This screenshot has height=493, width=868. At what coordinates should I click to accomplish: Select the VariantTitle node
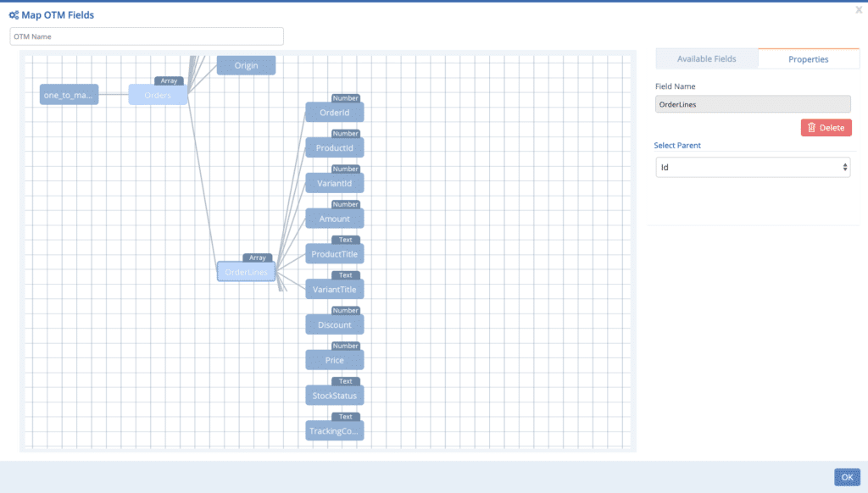[x=334, y=290]
